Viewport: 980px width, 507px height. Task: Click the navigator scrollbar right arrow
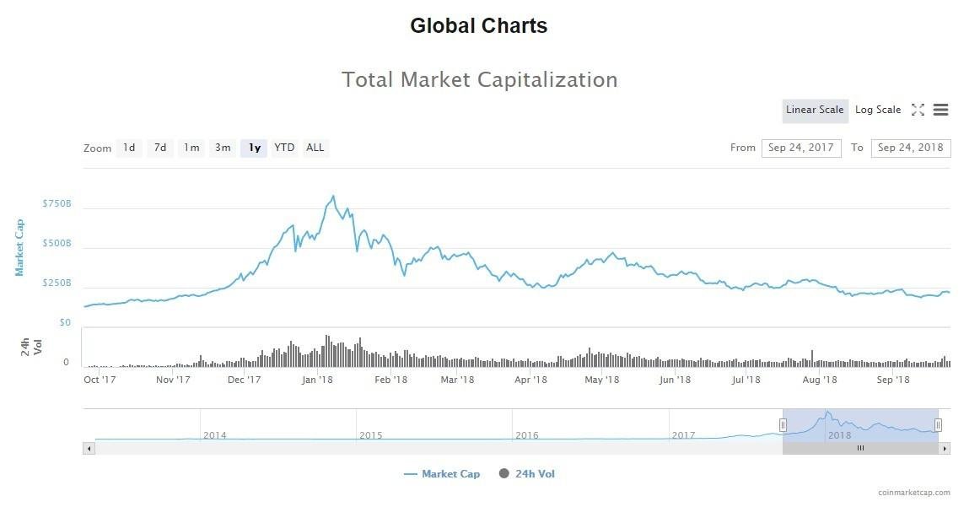[x=945, y=449]
